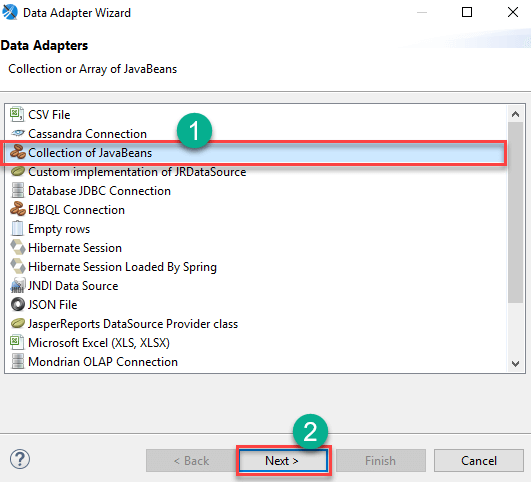Select the JSON File ring icon
Image resolution: width=531 pixels, height=482 pixels.
pyautogui.click(x=18, y=304)
